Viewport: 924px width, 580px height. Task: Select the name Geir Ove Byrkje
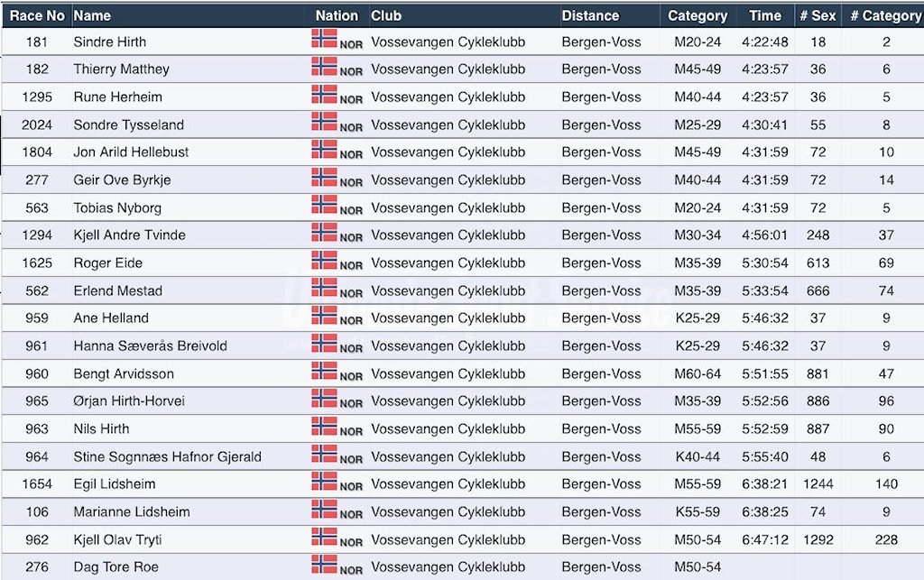coord(122,180)
